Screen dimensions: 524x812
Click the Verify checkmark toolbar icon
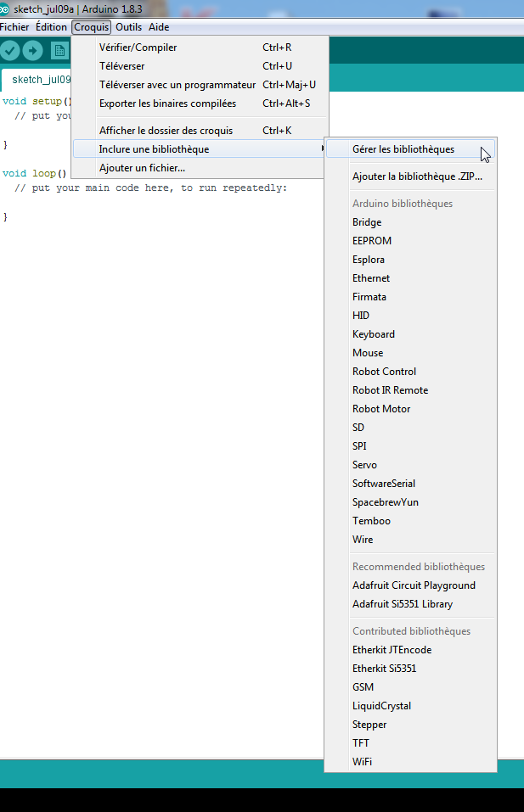10,50
